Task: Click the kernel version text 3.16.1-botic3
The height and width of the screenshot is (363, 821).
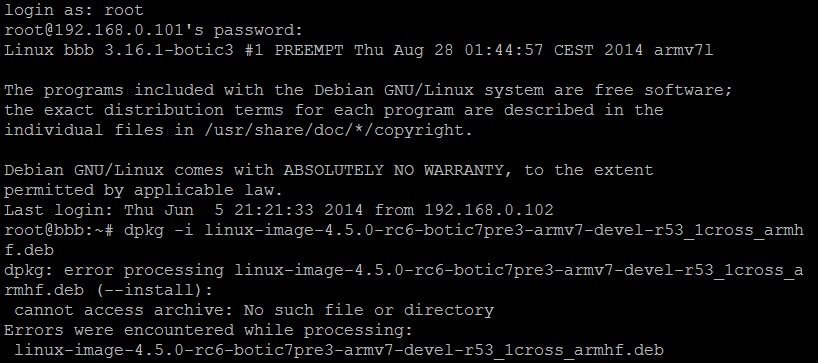Action: (168, 51)
